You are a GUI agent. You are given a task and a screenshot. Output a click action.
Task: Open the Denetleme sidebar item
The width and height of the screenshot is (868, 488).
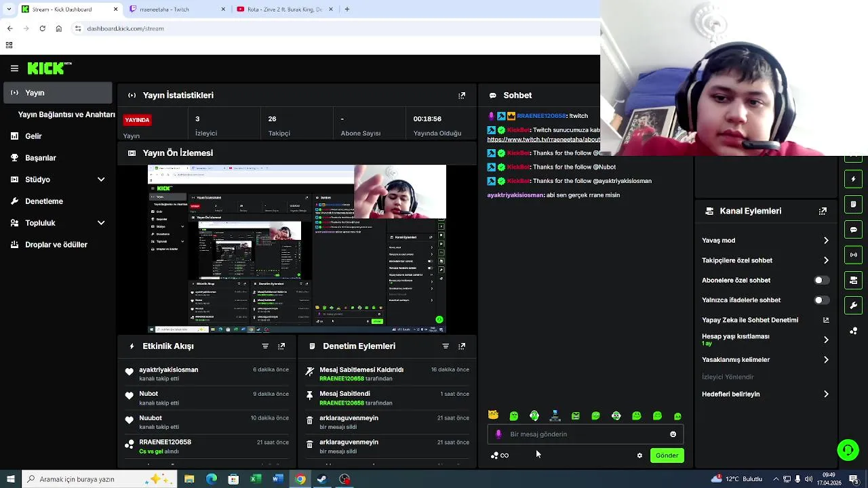[x=58, y=201]
